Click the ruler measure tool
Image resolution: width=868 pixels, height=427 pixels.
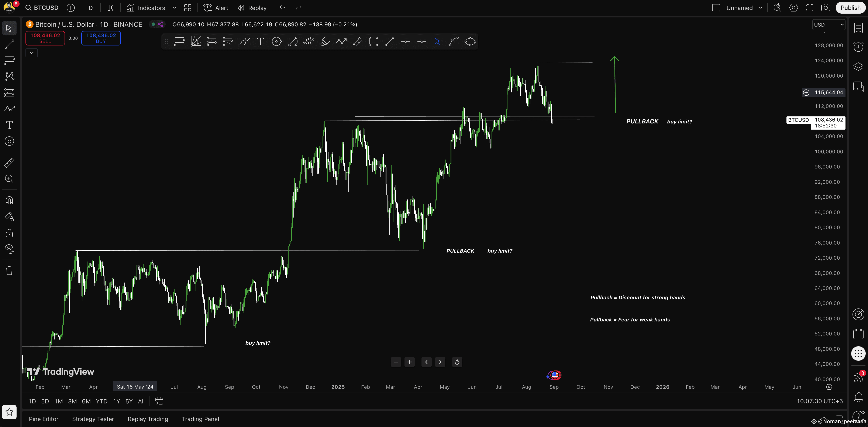[9, 163]
